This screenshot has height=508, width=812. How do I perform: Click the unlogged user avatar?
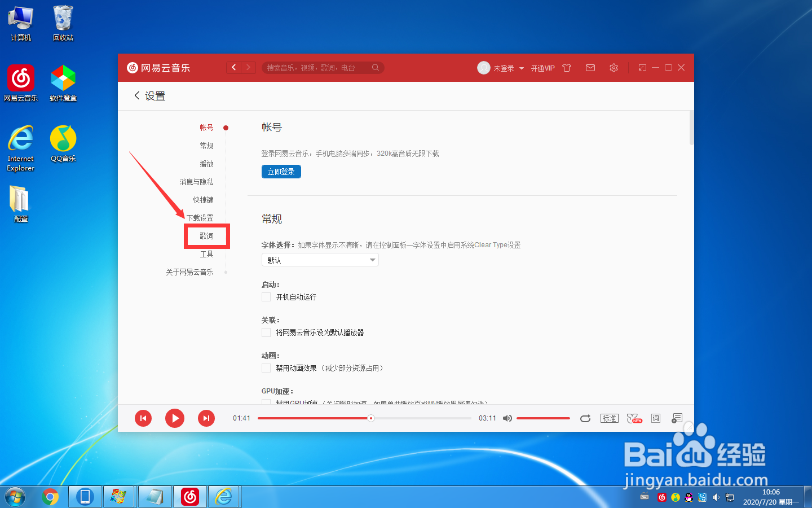tap(484, 68)
